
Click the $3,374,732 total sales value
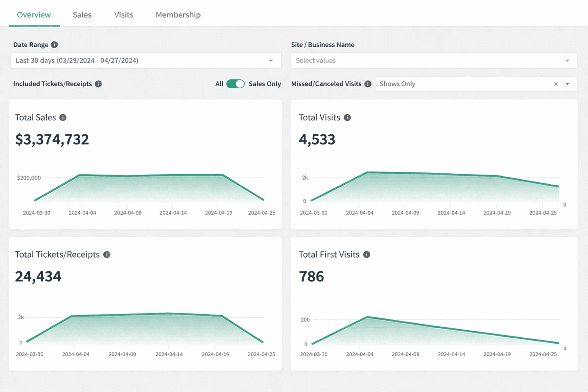52,139
